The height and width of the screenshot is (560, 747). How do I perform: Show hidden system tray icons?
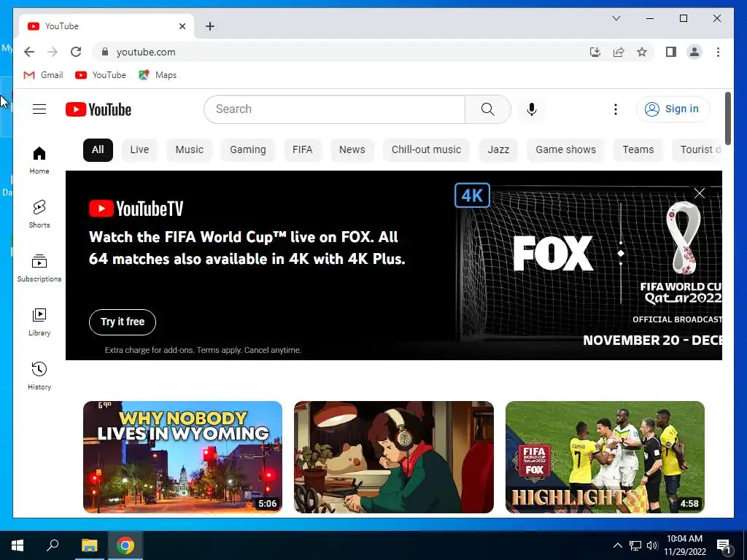click(617, 545)
